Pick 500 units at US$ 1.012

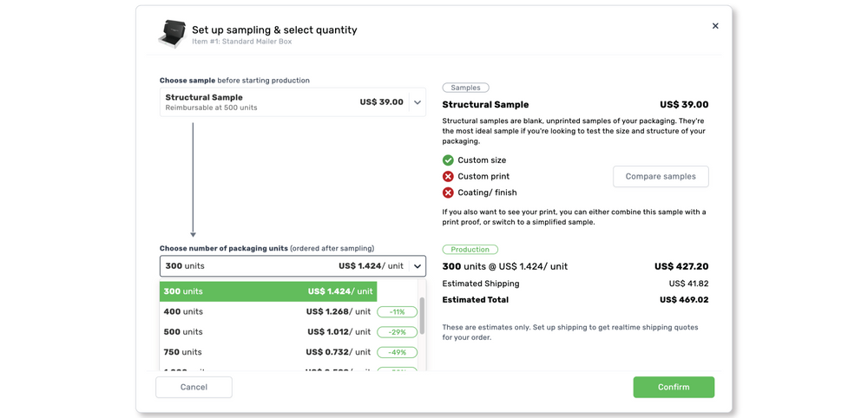click(x=268, y=332)
